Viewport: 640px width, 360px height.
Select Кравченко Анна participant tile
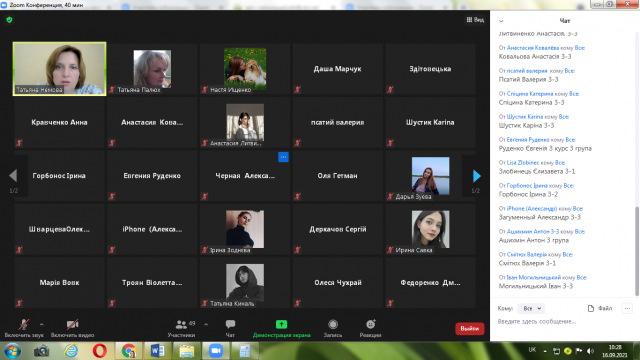(x=60, y=122)
